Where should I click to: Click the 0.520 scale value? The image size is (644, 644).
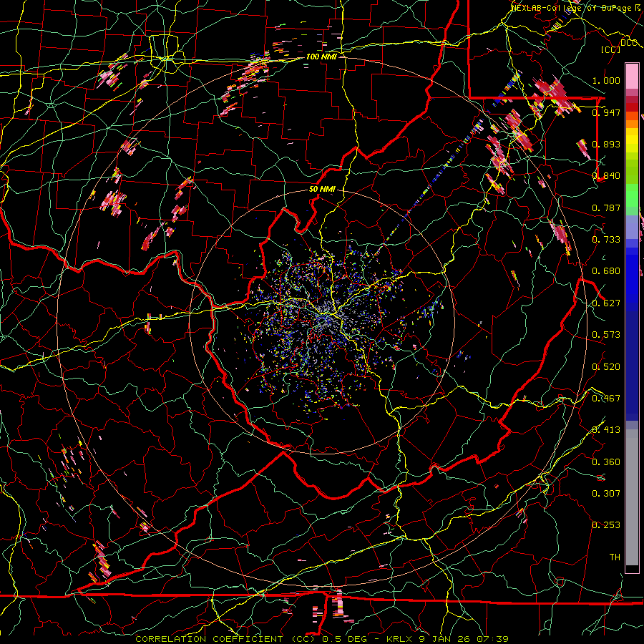pos(606,367)
